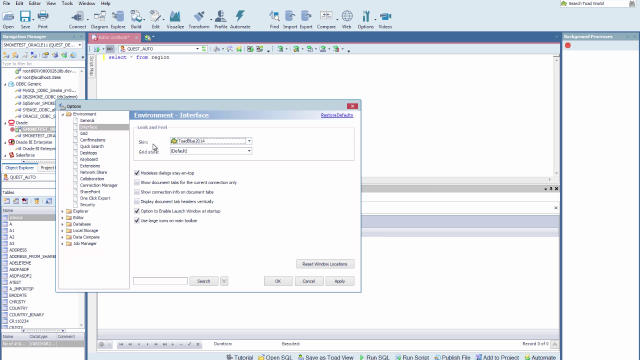Screen dimensions: 640x360
Task: Click the Search button in Options
Action: coord(203,281)
